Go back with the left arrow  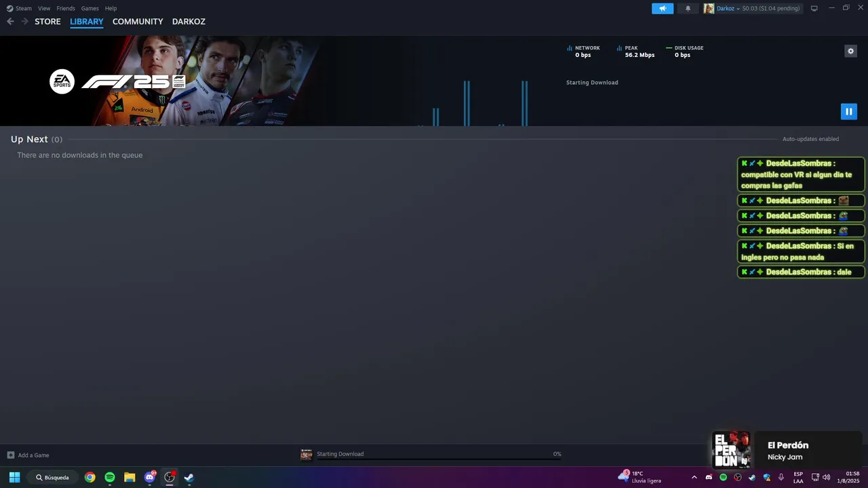[10, 21]
